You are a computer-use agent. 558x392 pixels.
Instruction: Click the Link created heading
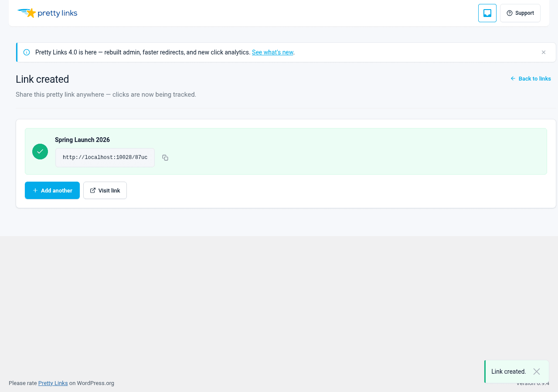(42, 79)
